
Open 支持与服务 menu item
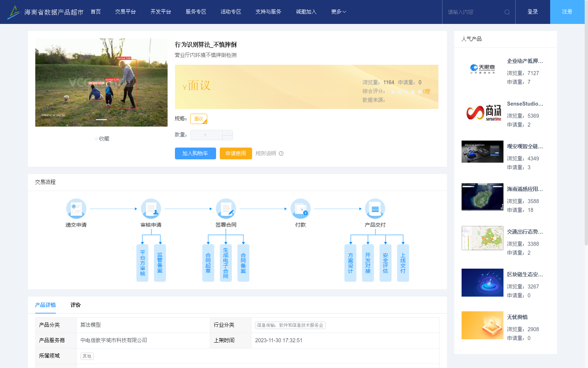pyautogui.click(x=268, y=12)
